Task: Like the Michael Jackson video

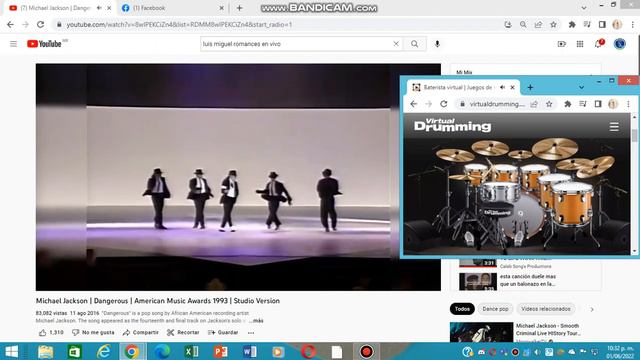Action: [51, 333]
